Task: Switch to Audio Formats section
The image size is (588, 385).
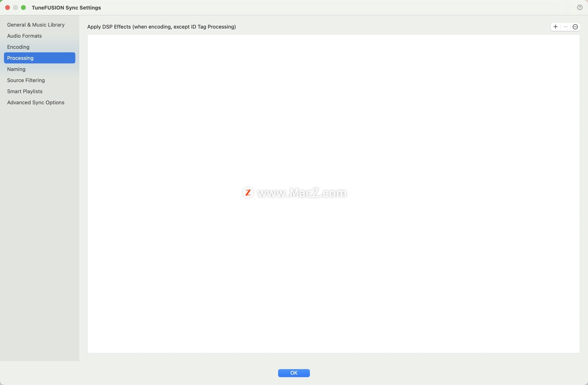Action: click(40, 36)
